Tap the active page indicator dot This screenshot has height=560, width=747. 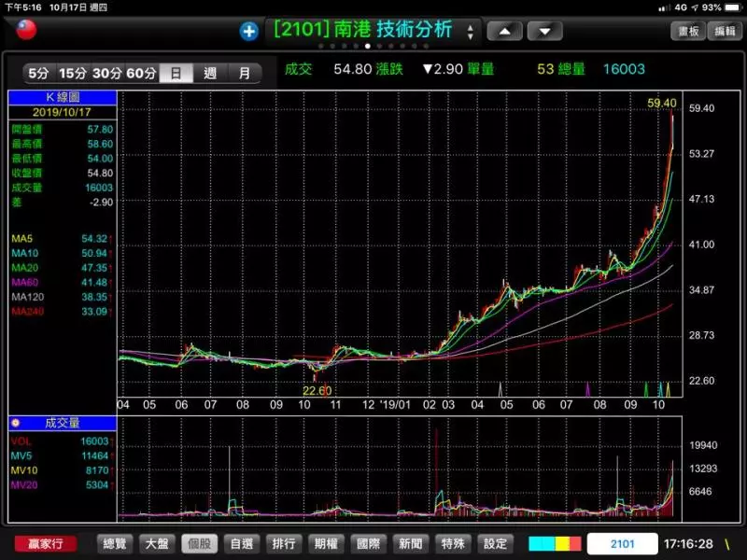click(x=367, y=46)
